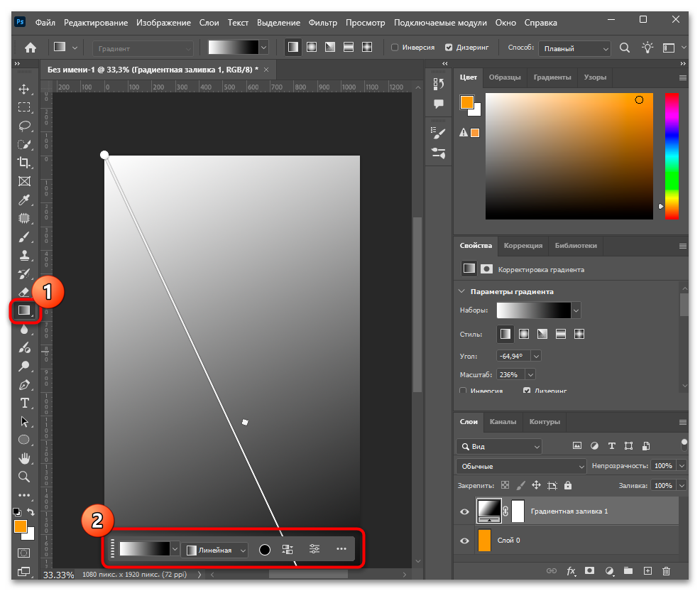This screenshot has height=591, width=700.
Task: Select the Brush tool
Action: pyautogui.click(x=24, y=237)
